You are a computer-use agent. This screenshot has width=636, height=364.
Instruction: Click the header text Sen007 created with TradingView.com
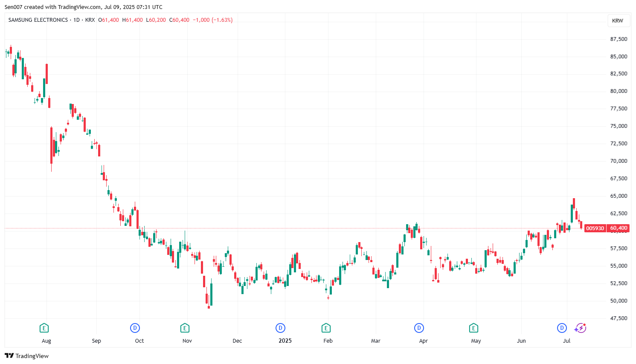[x=53, y=7]
